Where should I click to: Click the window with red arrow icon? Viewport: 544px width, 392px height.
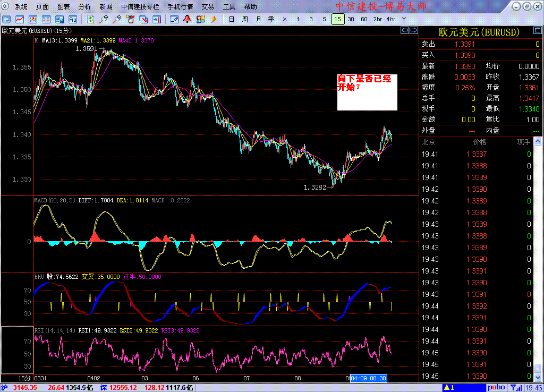point(143,20)
